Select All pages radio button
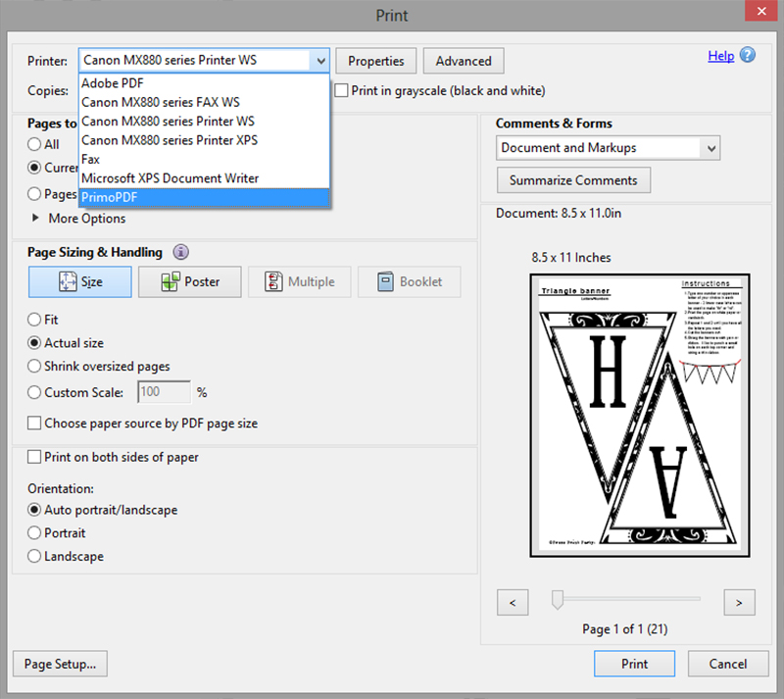 (x=34, y=144)
